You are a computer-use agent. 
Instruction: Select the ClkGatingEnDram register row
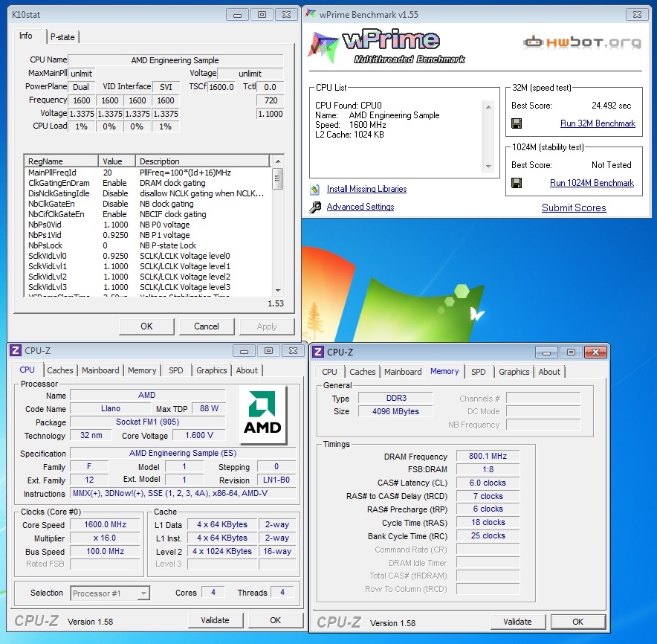point(148,183)
